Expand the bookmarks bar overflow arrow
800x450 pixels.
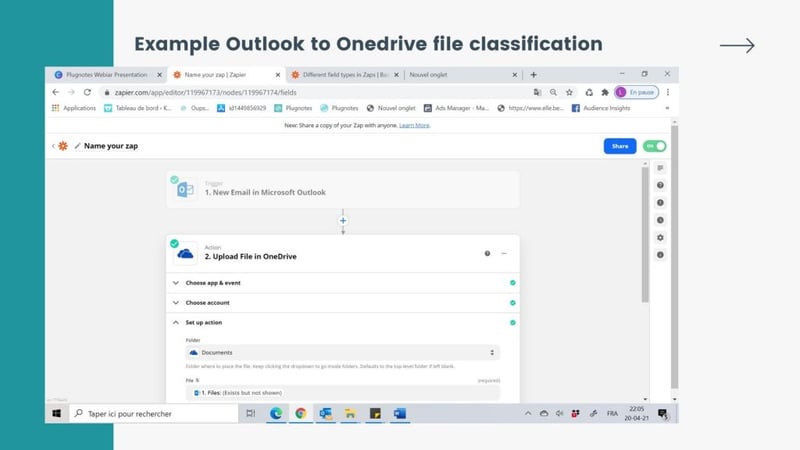click(667, 108)
